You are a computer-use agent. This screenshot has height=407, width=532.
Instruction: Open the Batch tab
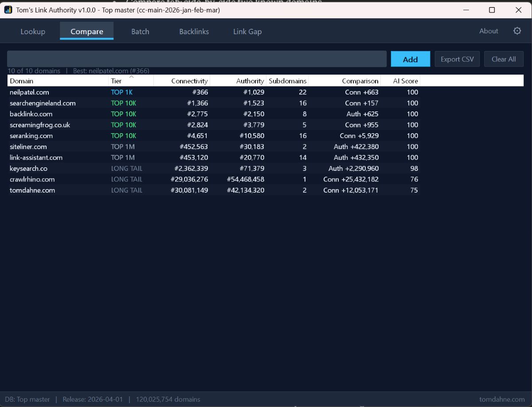click(140, 32)
